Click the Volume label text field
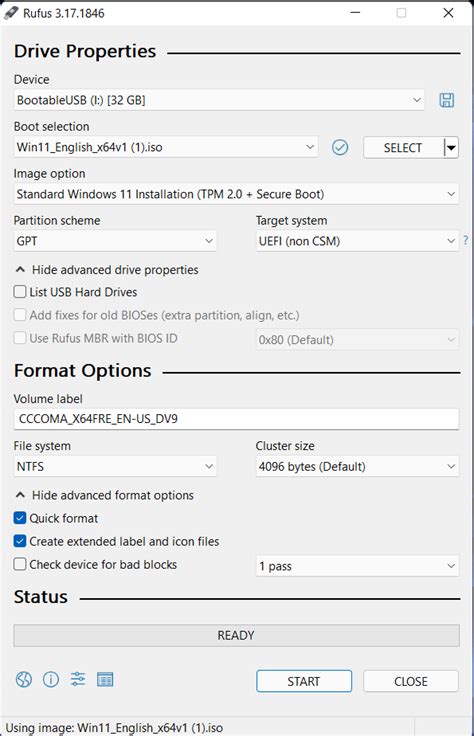Screen dimensions: 474x736 236,419
